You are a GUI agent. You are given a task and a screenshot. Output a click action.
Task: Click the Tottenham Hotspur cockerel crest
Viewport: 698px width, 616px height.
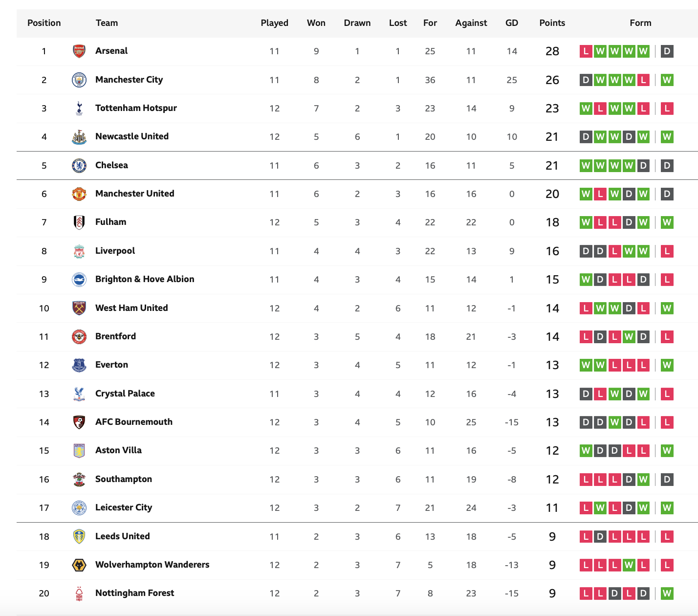point(79,108)
